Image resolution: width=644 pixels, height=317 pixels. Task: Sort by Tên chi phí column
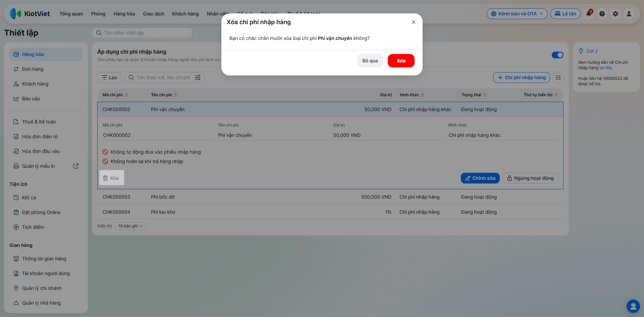click(x=164, y=95)
